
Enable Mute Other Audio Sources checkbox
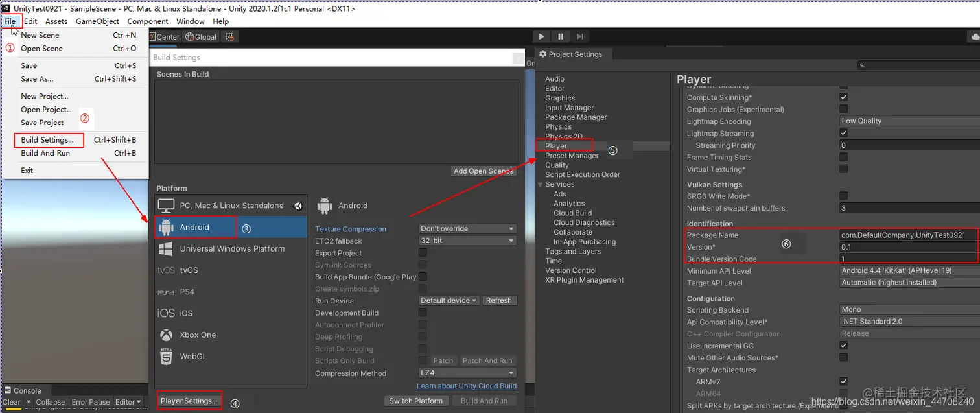[x=843, y=357]
